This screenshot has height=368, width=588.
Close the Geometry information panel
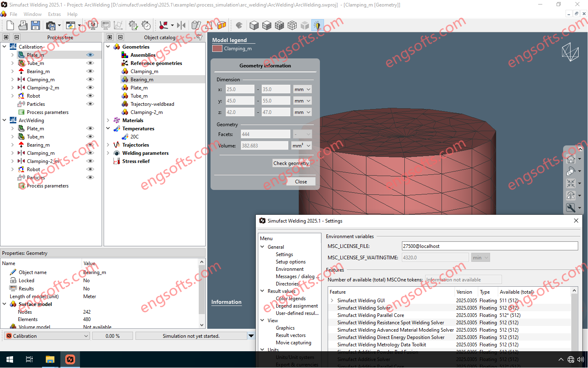[301, 182]
